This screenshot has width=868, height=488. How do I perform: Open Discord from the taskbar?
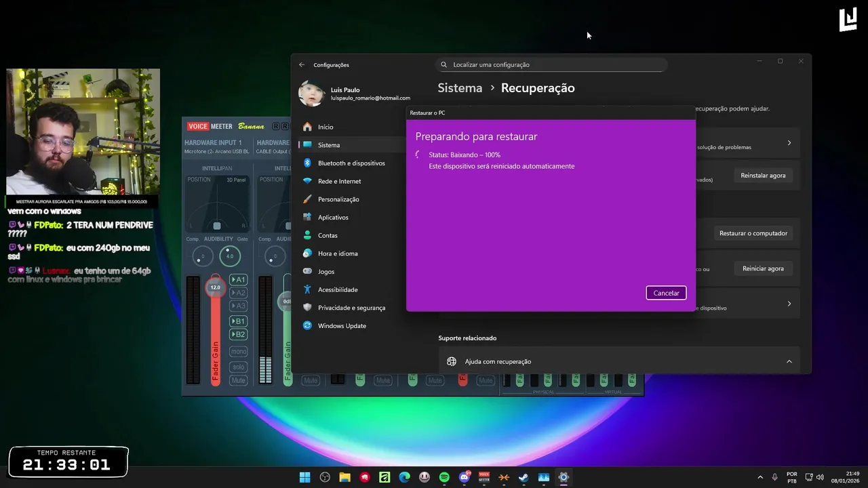[465, 477]
